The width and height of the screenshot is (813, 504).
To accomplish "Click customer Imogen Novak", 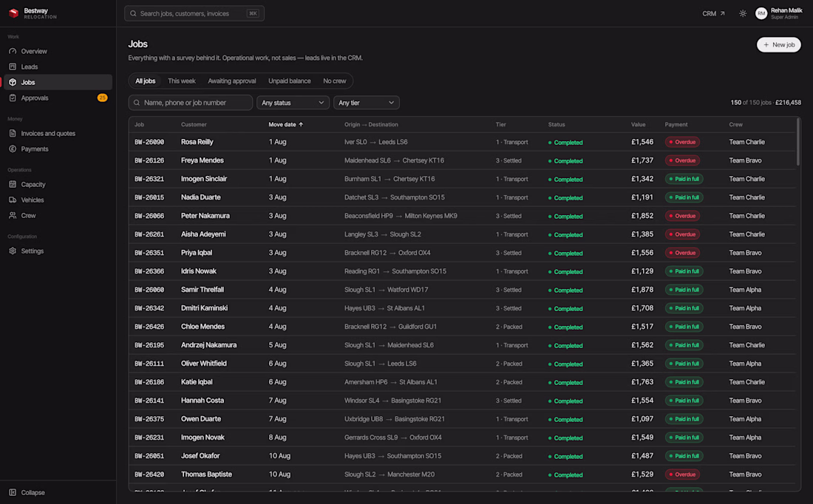I will tap(203, 437).
